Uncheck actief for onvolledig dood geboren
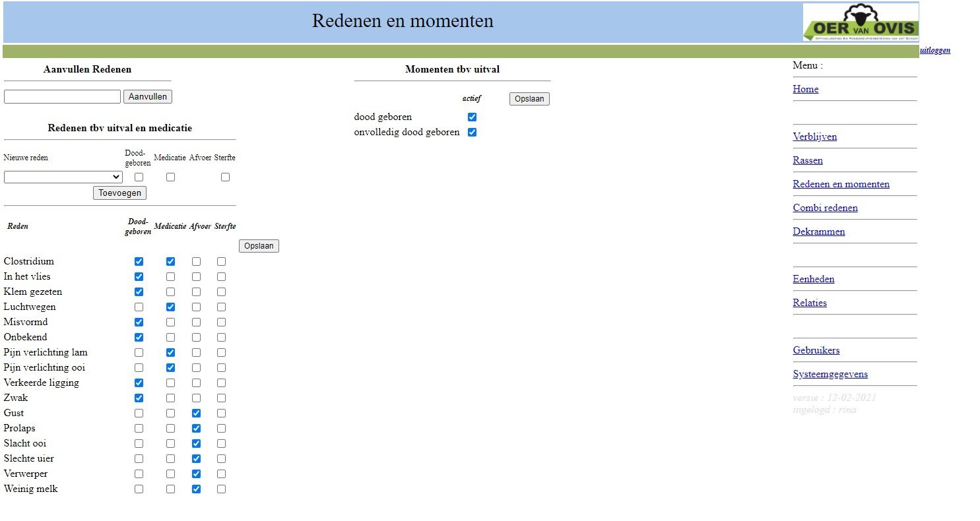Viewport: 980px width, 521px height. (472, 133)
